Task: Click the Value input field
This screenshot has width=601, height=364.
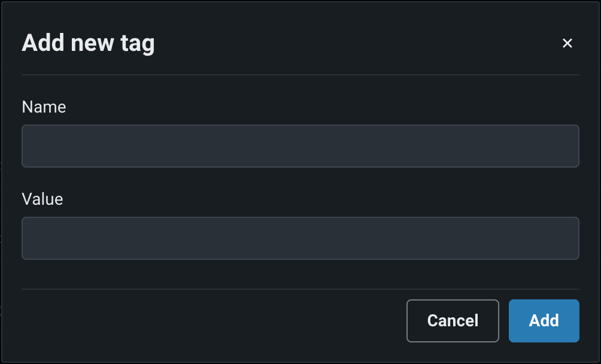Action: pyautogui.click(x=300, y=238)
